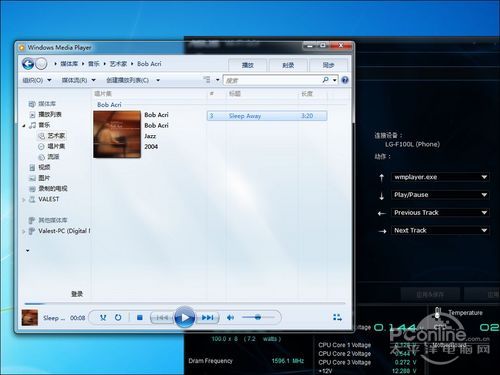Viewport: 500px width, 375px height.
Task: Click the volume slider
Action: 259,318
